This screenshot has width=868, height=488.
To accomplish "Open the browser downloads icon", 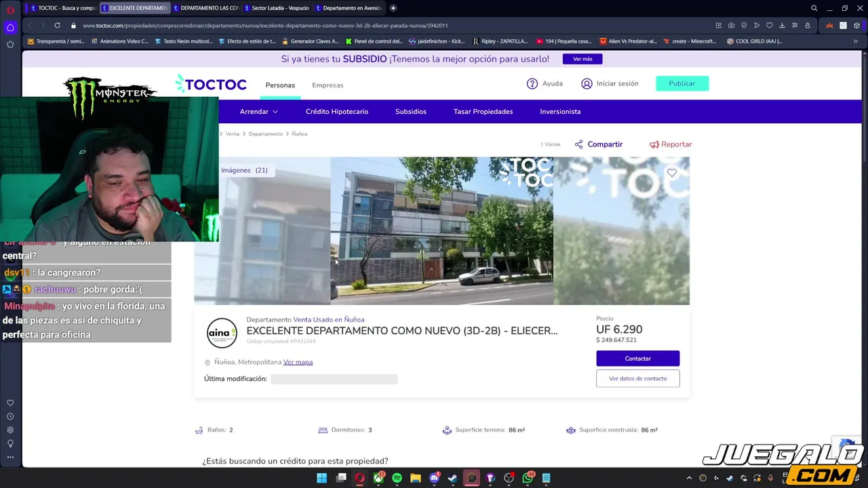I will 782,26.
